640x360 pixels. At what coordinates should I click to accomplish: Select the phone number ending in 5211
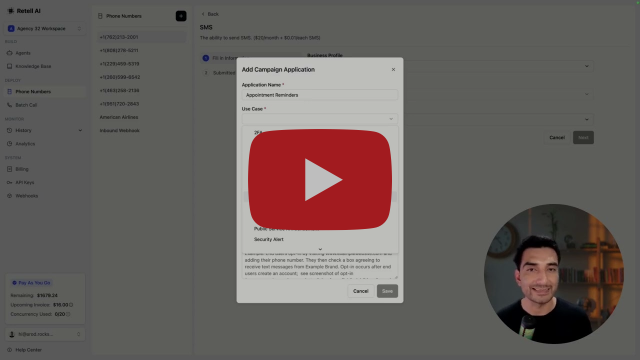coord(141,51)
